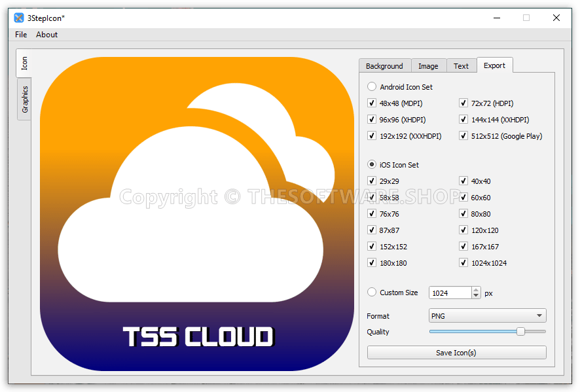Uncheck the 48x48 (MDPI) checkbox
This screenshot has height=392, width=580.
tap(372, 103)
